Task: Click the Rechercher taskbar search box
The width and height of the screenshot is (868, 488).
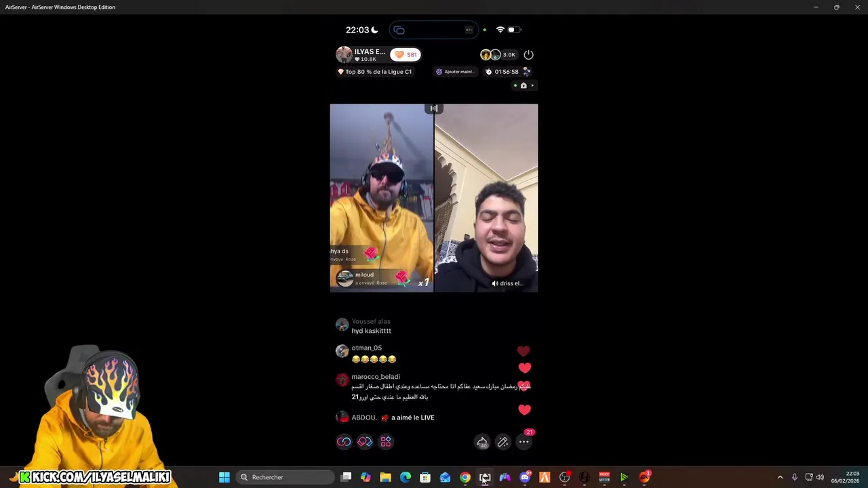Action: (285, 477)
